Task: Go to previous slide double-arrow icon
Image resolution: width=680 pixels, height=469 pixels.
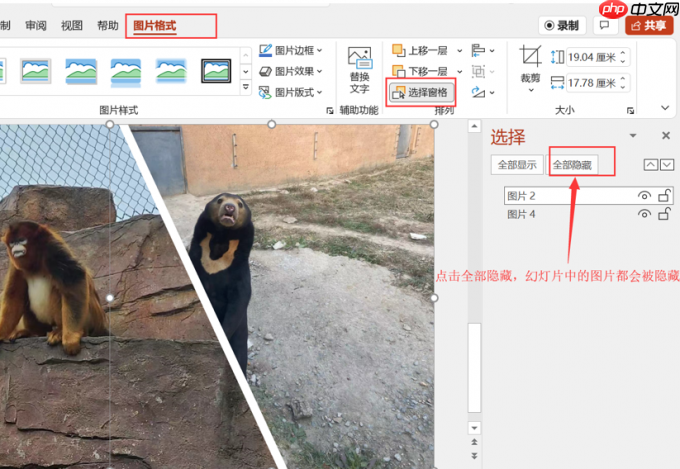Action: [474, 442]
